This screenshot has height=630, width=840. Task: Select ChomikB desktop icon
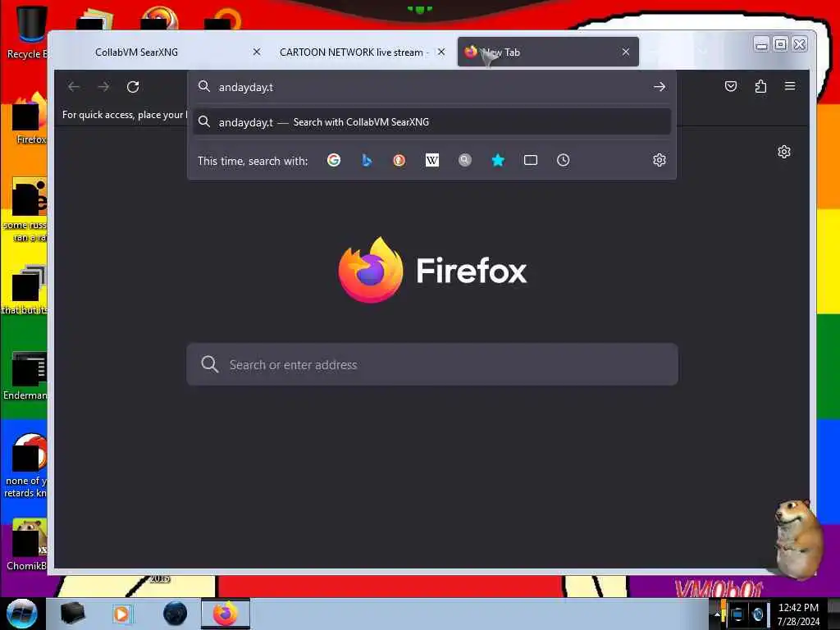click(x=27, y=545)
